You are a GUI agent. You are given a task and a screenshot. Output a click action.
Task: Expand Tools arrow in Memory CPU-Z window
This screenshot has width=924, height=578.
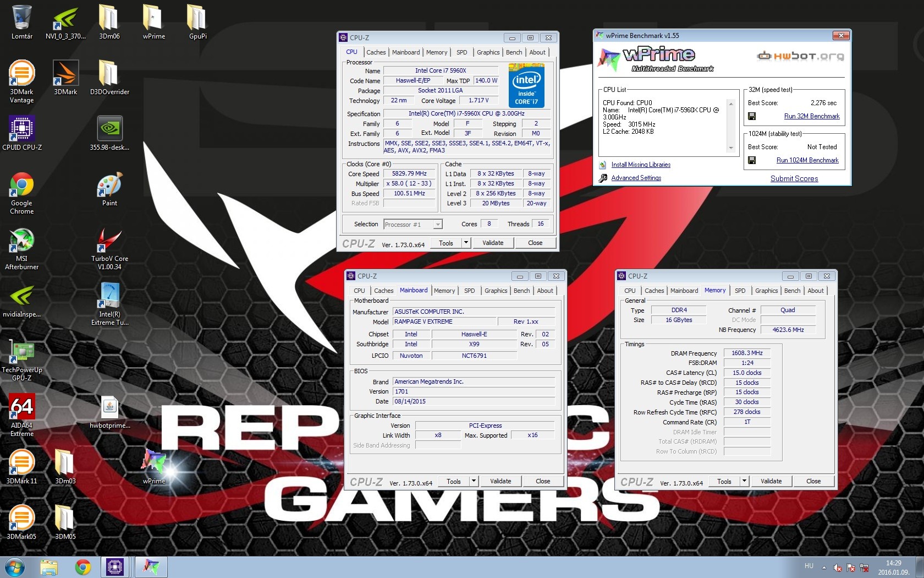tap(744, 481)
